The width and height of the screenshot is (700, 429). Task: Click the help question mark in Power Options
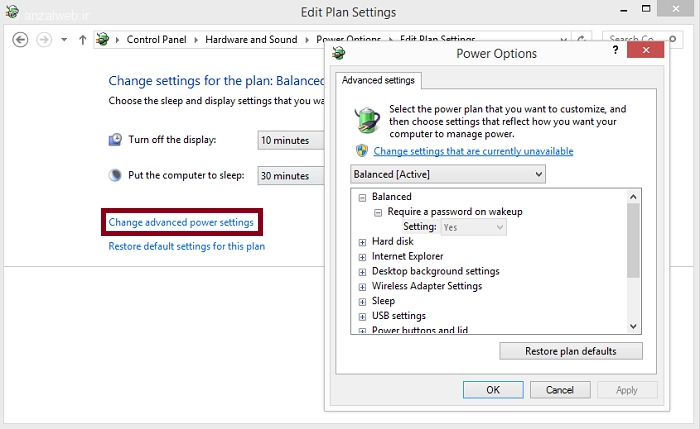tap(616, 50)
